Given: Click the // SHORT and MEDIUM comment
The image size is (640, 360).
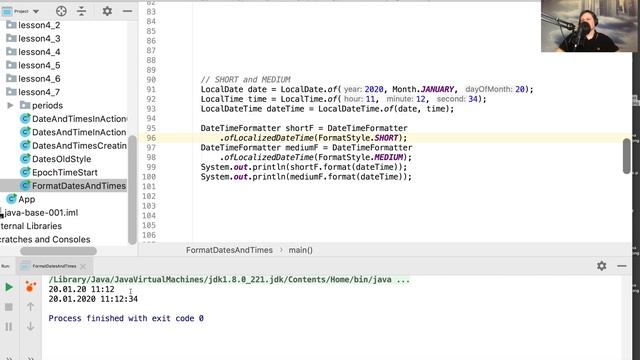Looking at the screenshot, I should pos(246,80).
